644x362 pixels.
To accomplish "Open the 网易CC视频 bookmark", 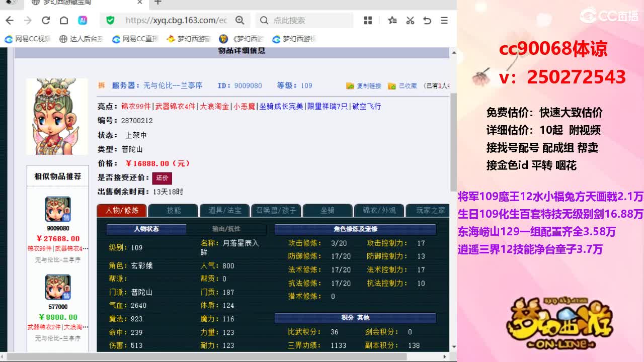I will tap(28, 39).
